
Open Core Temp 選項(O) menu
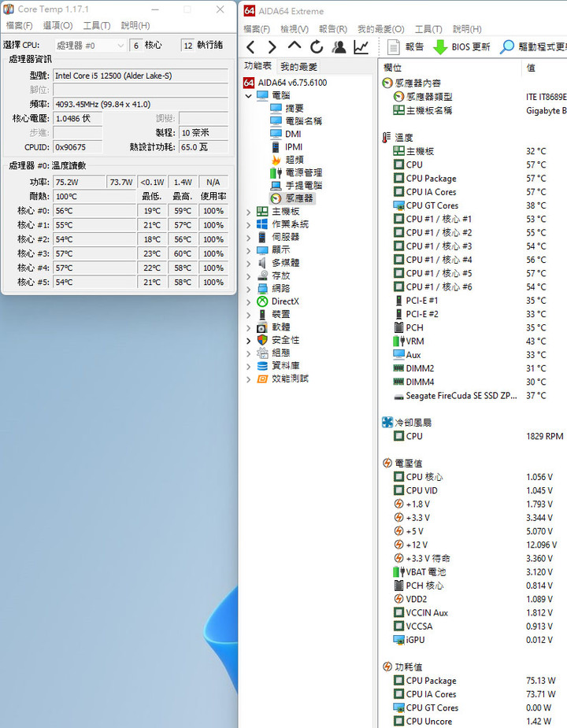57,25
